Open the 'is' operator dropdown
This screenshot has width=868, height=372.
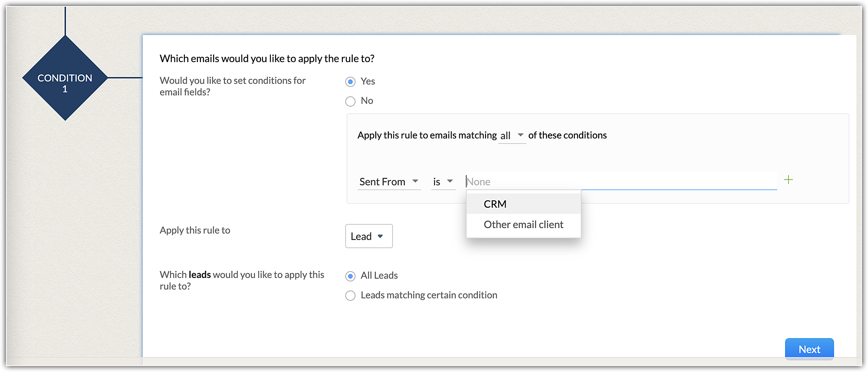443,182
